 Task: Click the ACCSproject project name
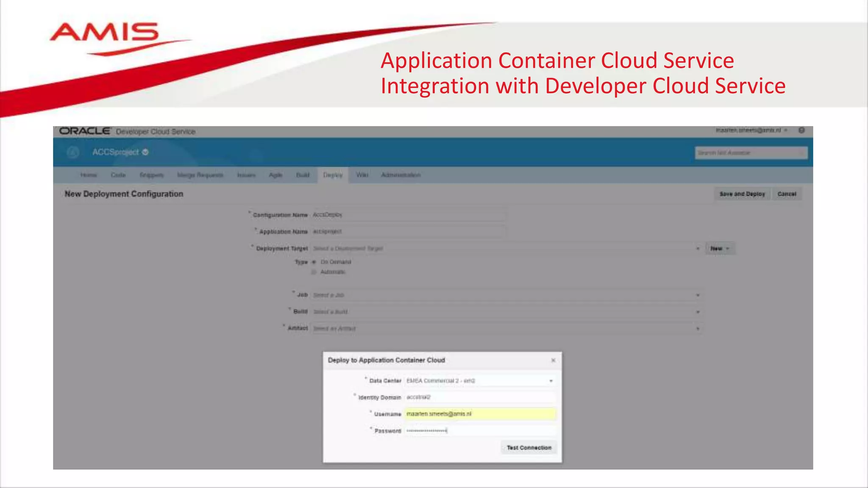(115, 152)
